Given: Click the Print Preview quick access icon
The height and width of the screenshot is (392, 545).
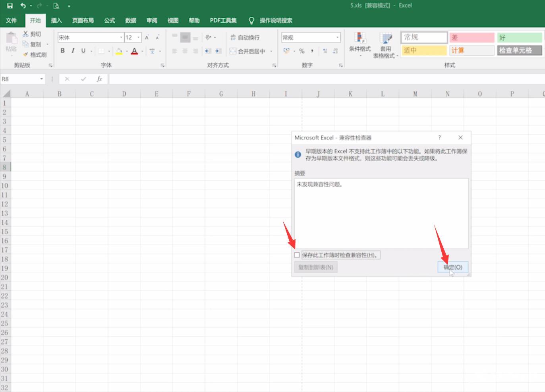Looking at the screenshot, I should point(56,6).
